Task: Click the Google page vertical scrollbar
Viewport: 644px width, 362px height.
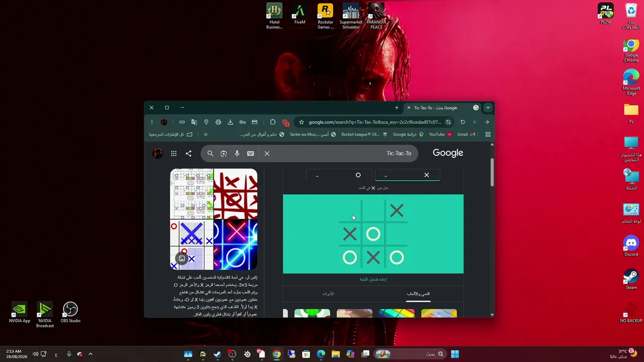Action: (492, 172)
